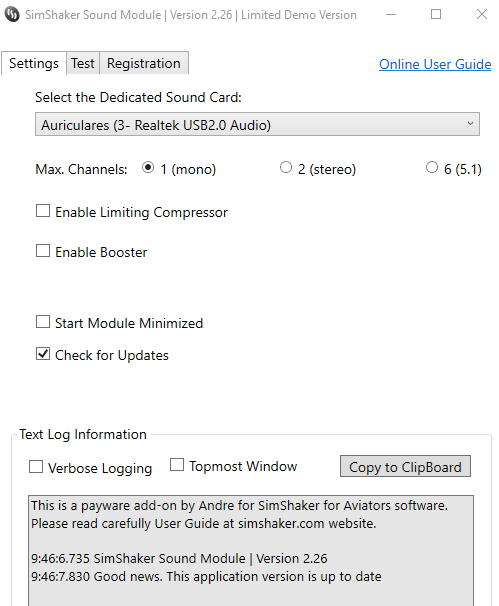
Task: Close the SimShaker Sound Module window
Action: pos(482,15)
